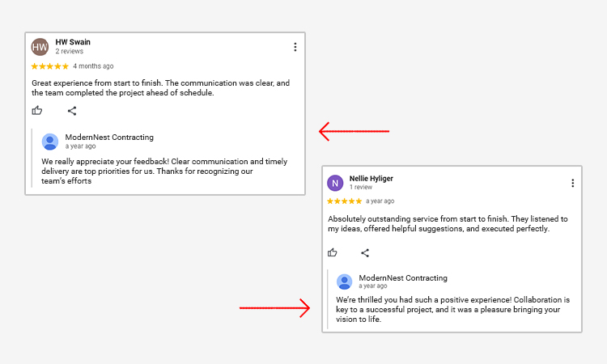Open the three-dot menu on Nellie Hyliger's review
This screenshot has height=364, width=607.
(x=572, y=184)
